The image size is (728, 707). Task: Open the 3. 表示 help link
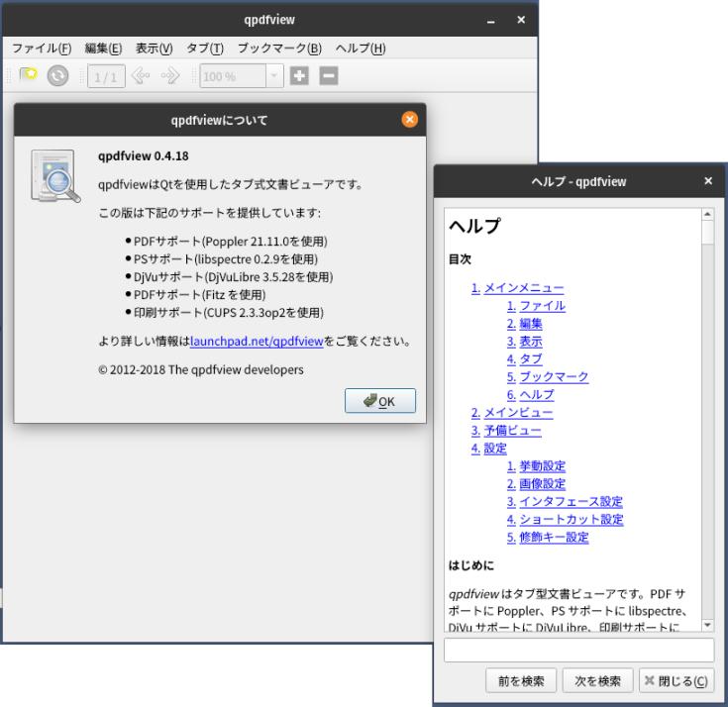[x=524, y=342]
